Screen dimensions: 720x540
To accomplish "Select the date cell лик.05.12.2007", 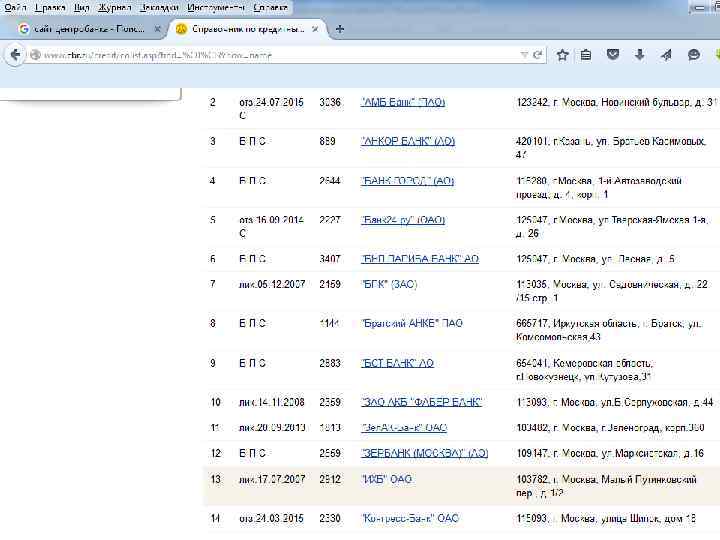I will pos(272,284).
